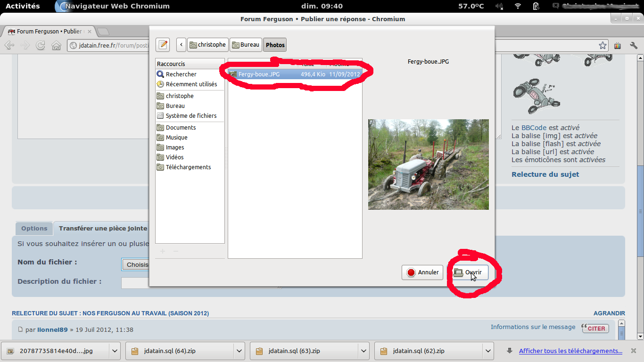Click the bookmark star in address bar
644x362 pixels.
coord(603,45)
